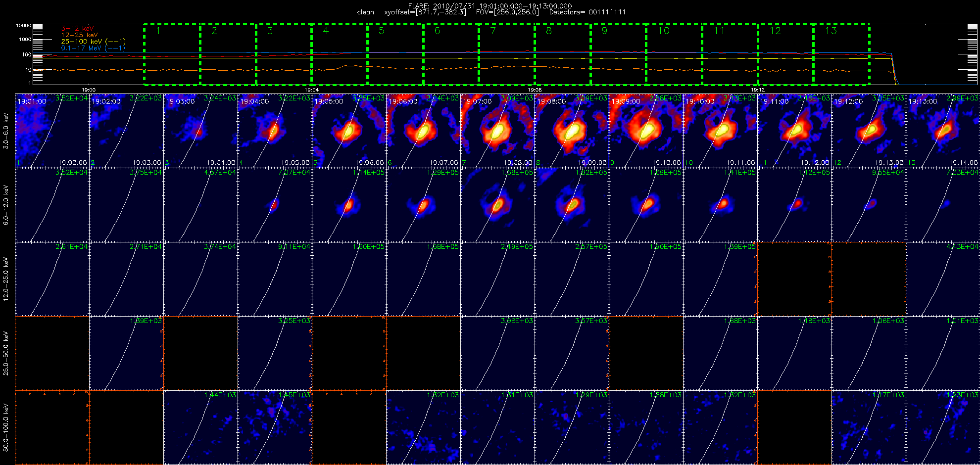The height and width of the screenshot is (465, 980).
Task: Open the 12-25 keV image labeled 2.61E+04
Action: click(52, 279)
